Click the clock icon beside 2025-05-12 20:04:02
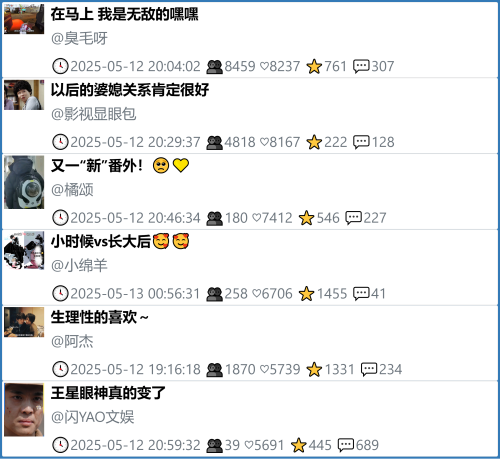 coord(60,66)
